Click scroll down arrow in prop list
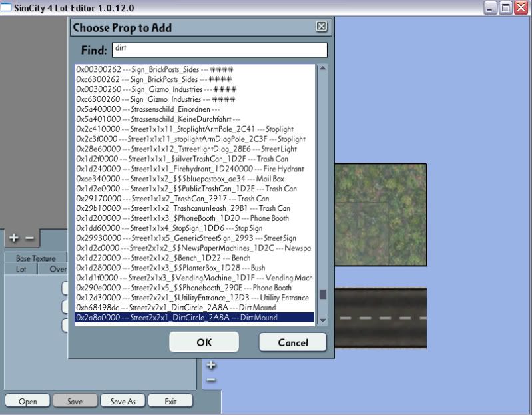532x415 pixels. tap(323, 320)
